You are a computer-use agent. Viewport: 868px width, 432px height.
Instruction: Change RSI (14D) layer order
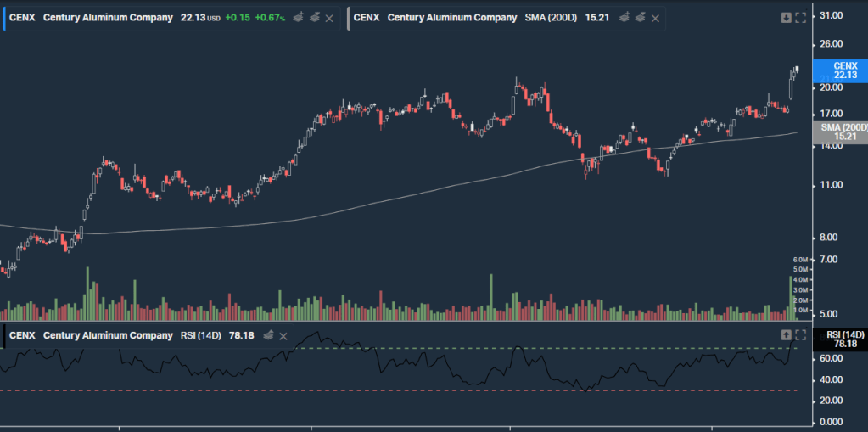268,335
